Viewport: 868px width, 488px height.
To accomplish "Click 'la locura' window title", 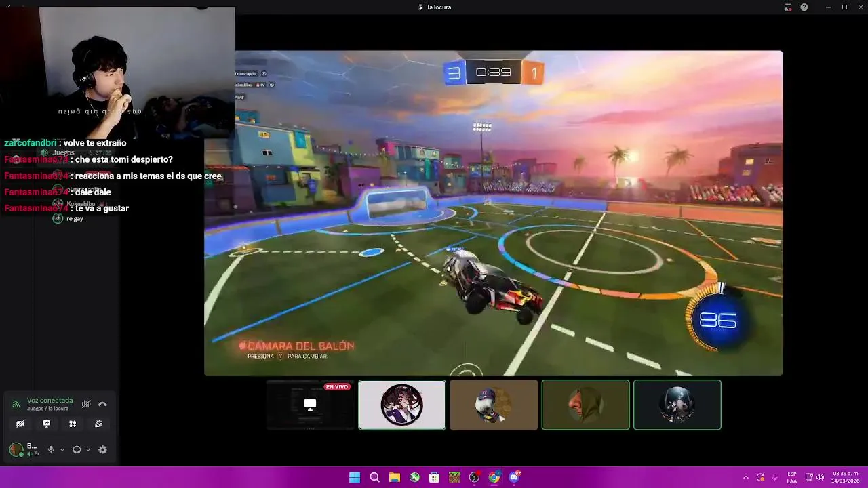I will [439, 7].
